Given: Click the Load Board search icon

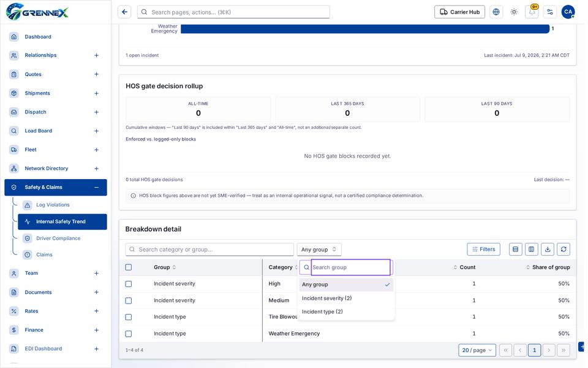Looking at the screenshot, I should tap(14, 131).
